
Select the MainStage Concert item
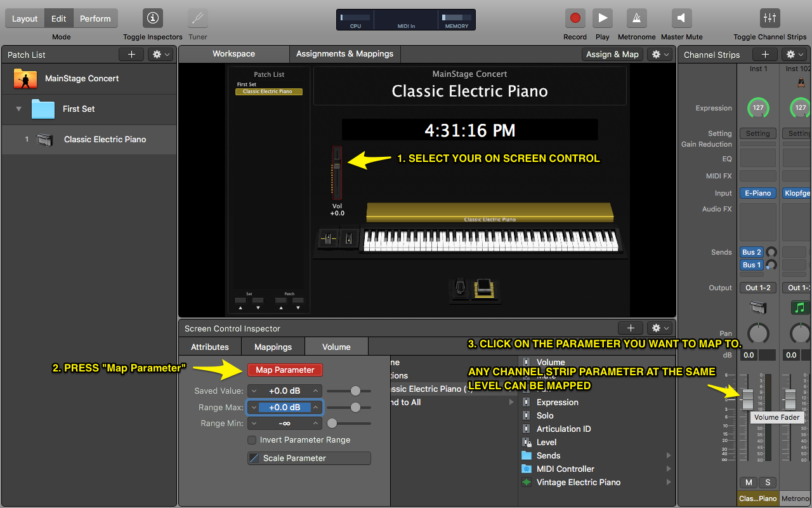pos(89,79)
